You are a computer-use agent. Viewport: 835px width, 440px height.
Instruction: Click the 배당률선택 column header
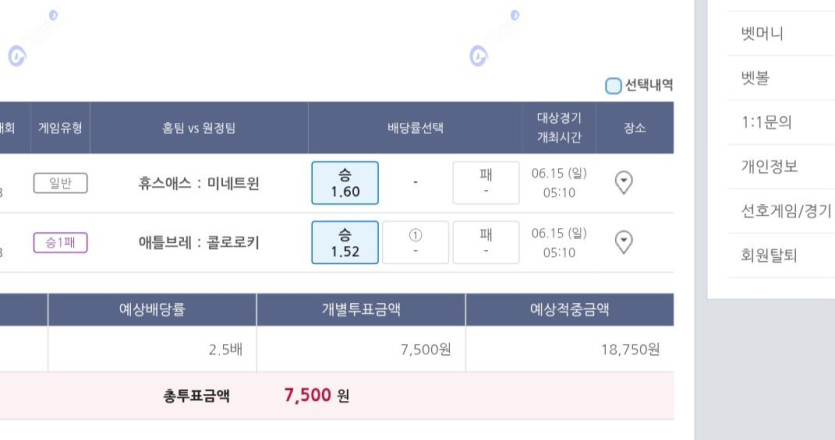[x=415, y=128]
